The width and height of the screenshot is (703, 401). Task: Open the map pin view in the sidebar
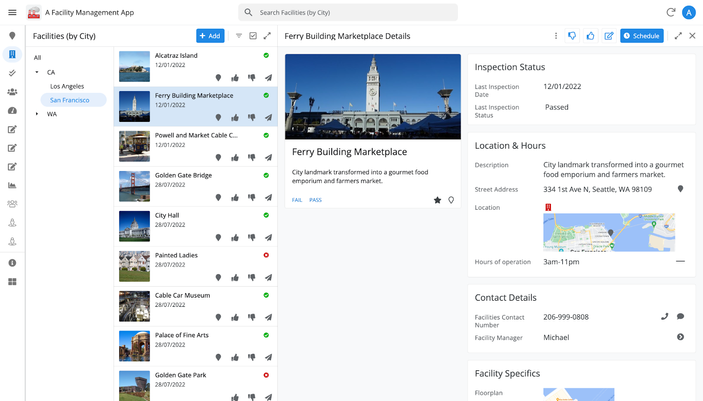click(x=12, y=36)
